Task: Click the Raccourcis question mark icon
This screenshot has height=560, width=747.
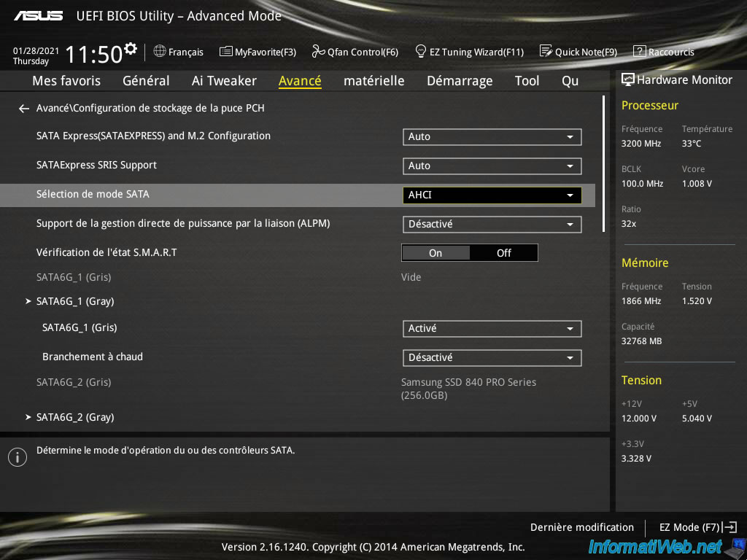Action: pyautogui.click(x=639, y=52)
